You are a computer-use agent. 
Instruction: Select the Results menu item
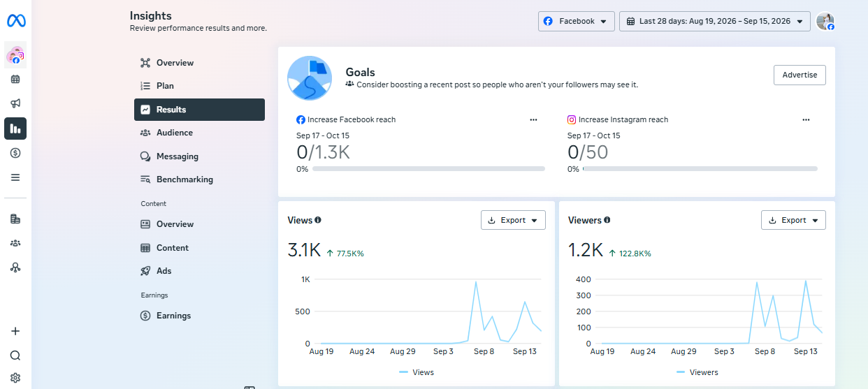[x=199, y=110]
